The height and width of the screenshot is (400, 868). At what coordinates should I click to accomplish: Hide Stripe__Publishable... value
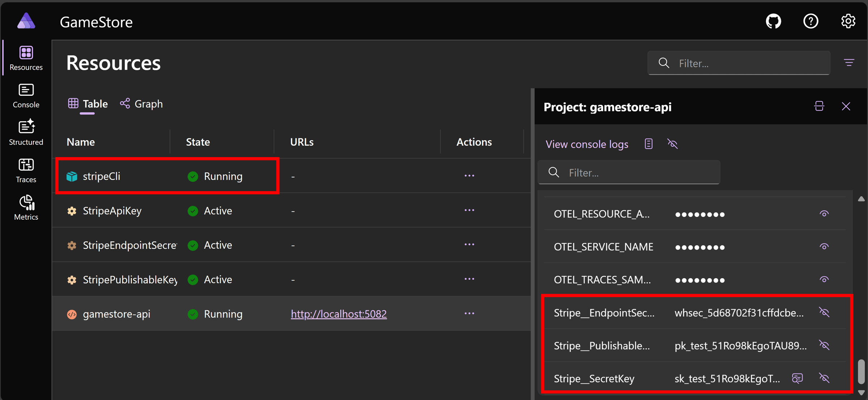click(824, 345)
